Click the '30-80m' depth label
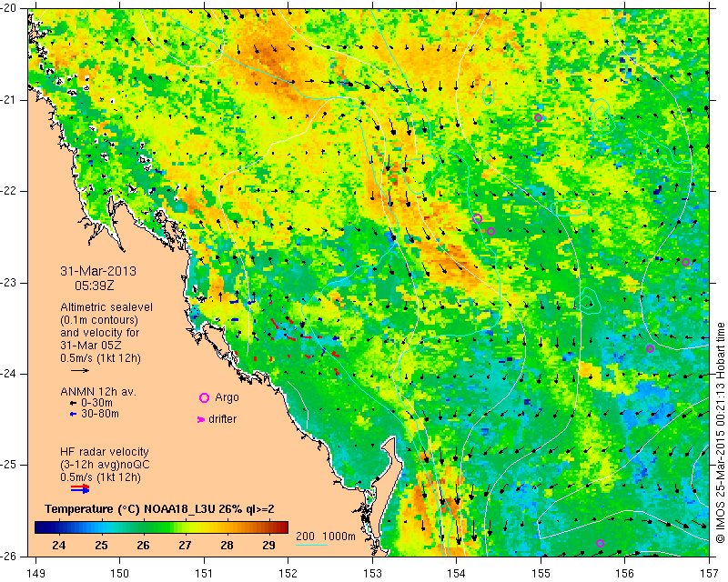This screenshot has width=728, height=582. 100,414
